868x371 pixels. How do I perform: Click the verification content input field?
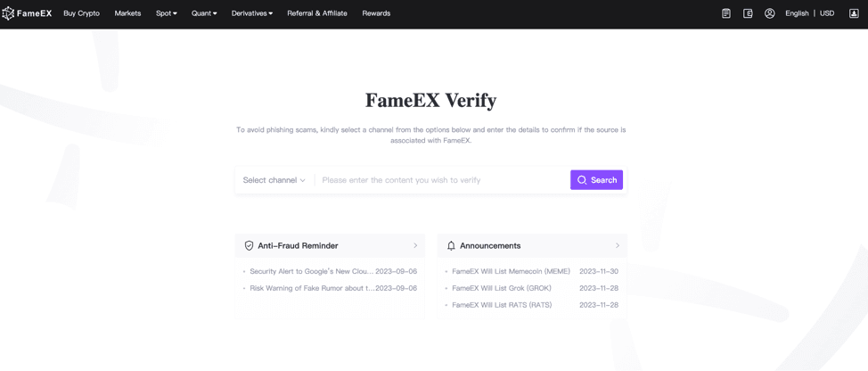[441, 180]
